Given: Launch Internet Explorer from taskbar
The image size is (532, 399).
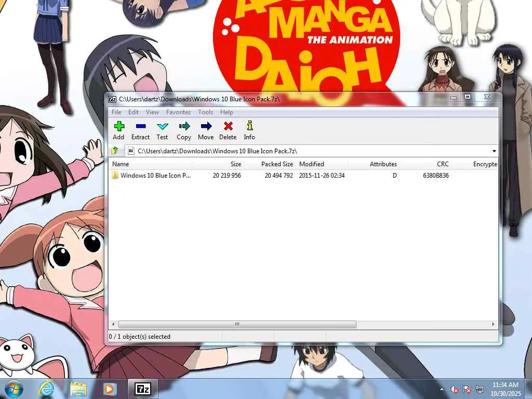Looking at the screenshot, I should [46, 389].
